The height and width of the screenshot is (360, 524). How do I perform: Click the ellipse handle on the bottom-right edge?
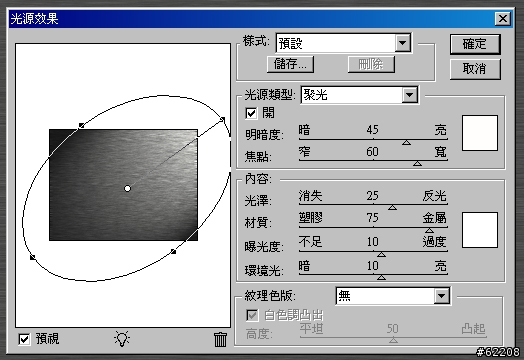(x=173, y=251)
